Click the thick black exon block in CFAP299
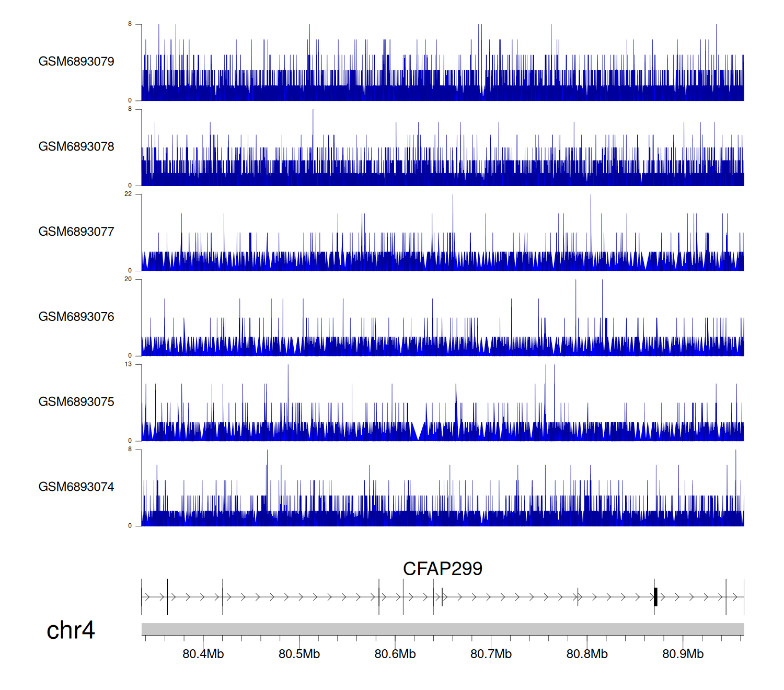The height and width of the screenshot is (690, 784). point(655,597)
